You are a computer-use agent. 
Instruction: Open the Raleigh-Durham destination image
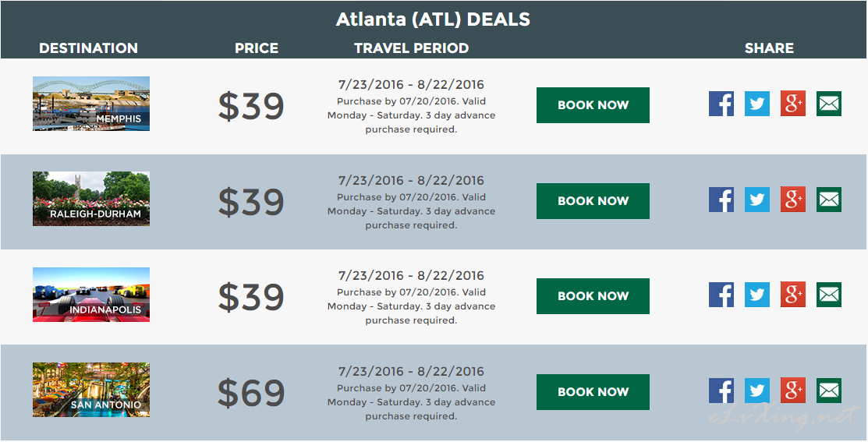point(91,199)
